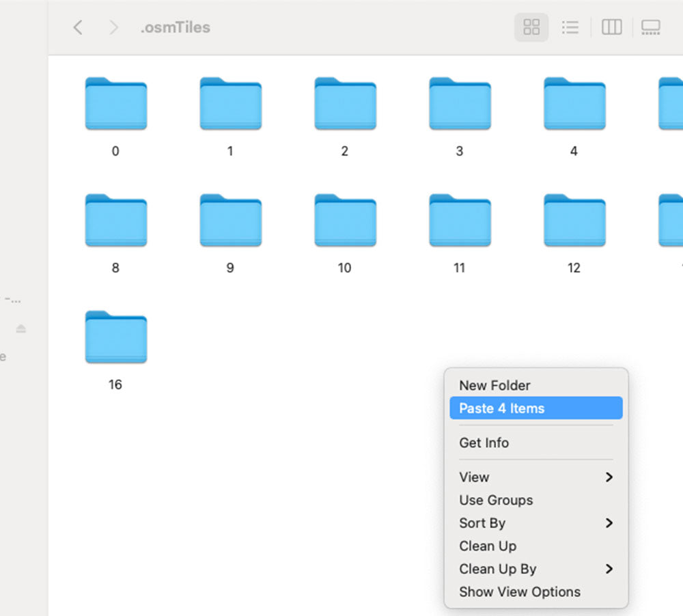
Task: Go back to previous folder
Action: coord(78,27)
